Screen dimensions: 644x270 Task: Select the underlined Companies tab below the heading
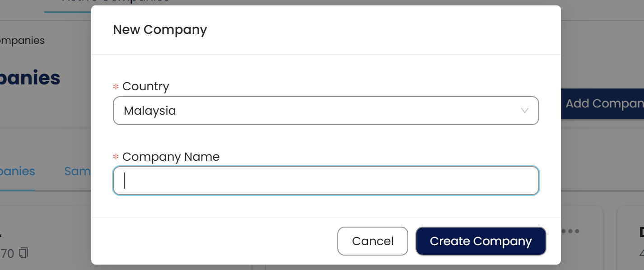[17, 172]
